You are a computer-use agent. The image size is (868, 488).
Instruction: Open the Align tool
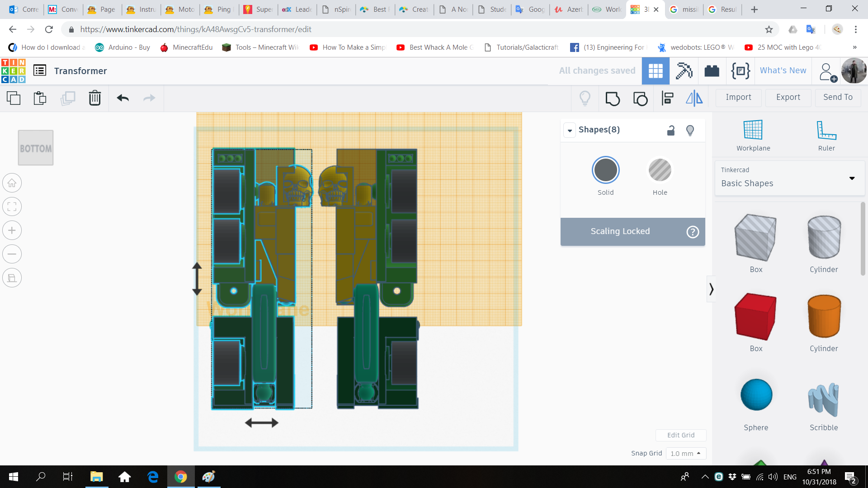[x=667, y=98]
